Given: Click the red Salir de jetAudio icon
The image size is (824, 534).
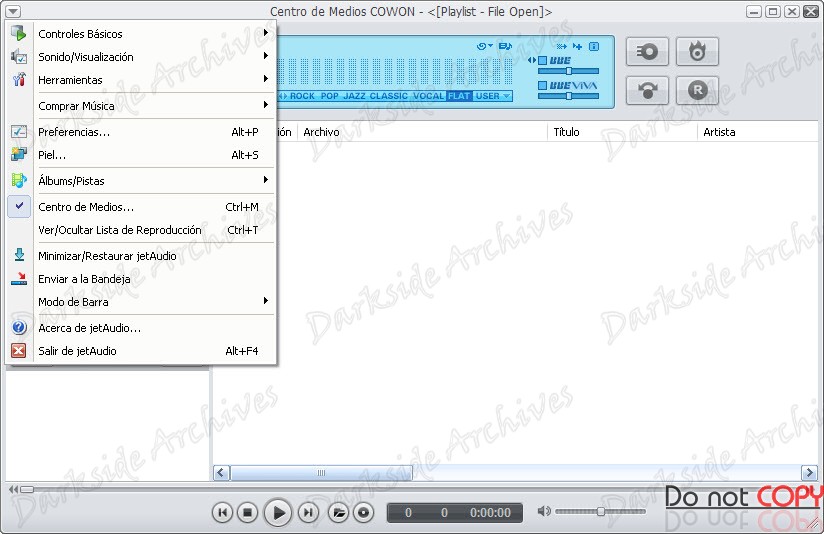Looking at the screenshot, I should 19,351.
